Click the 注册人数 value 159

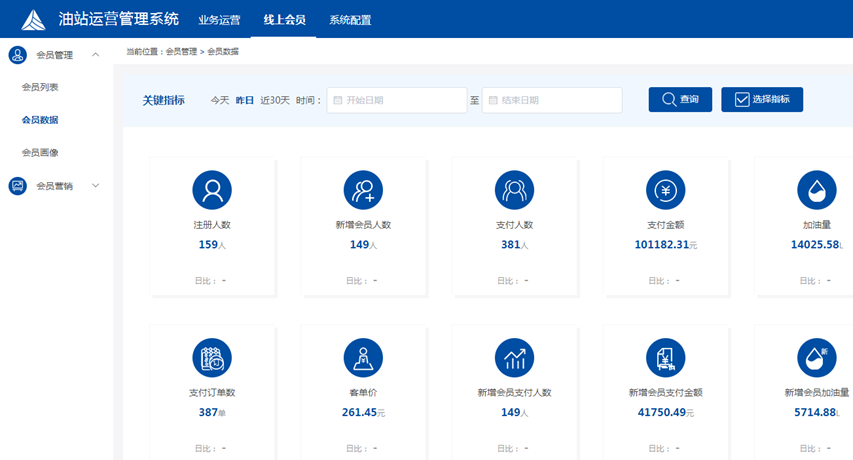click(x=208, y=245)
